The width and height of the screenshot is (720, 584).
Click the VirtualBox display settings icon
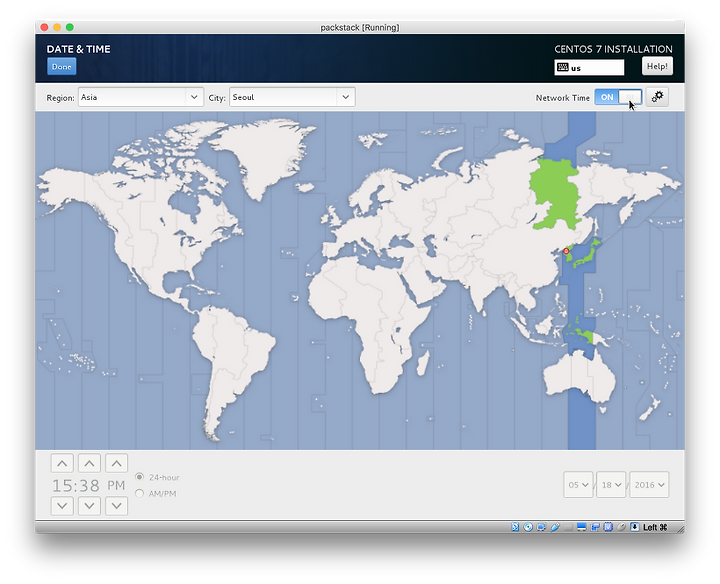pos(581,527)
